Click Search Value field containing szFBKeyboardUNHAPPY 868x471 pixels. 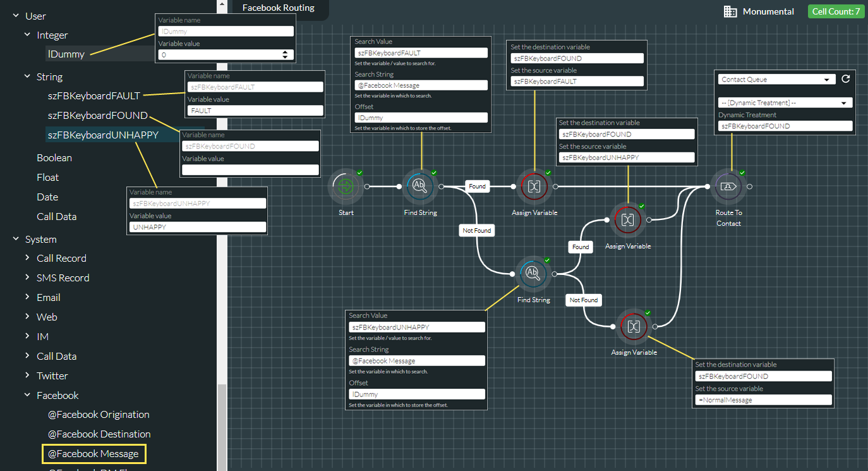(x=417, y=327)
